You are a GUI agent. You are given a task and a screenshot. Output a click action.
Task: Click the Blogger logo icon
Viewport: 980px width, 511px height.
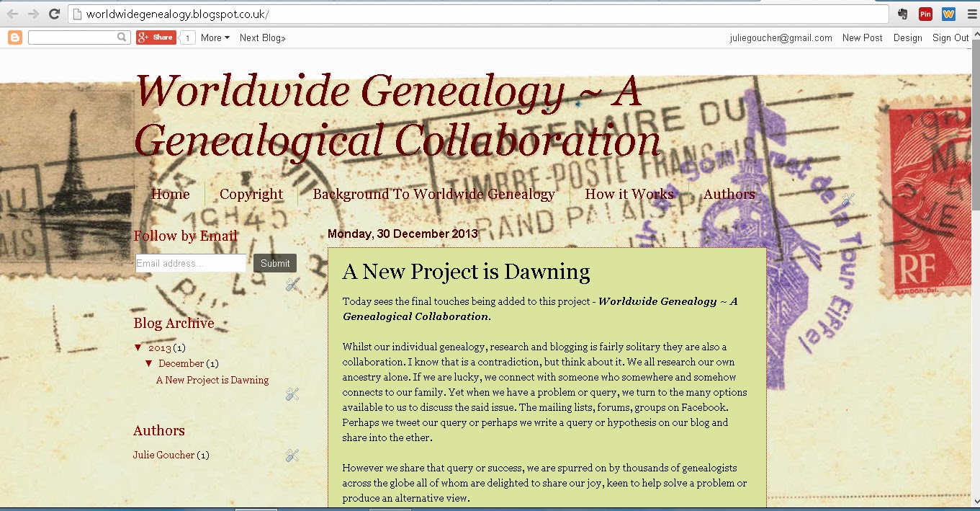click(15, 37)
